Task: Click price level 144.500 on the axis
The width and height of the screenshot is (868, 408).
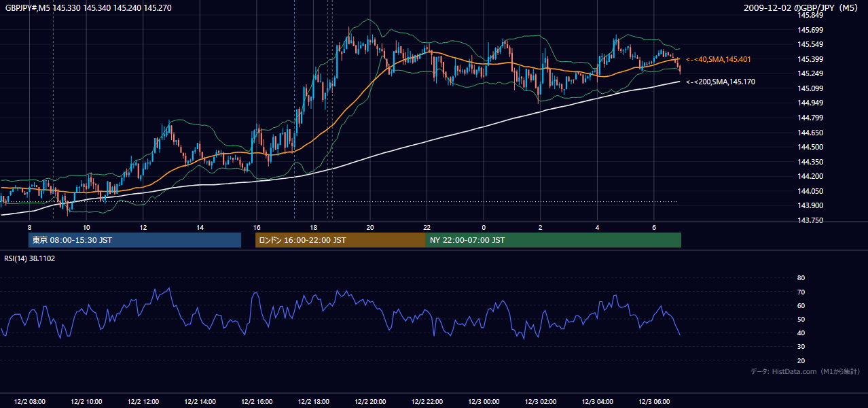Action: click(810, 148)
